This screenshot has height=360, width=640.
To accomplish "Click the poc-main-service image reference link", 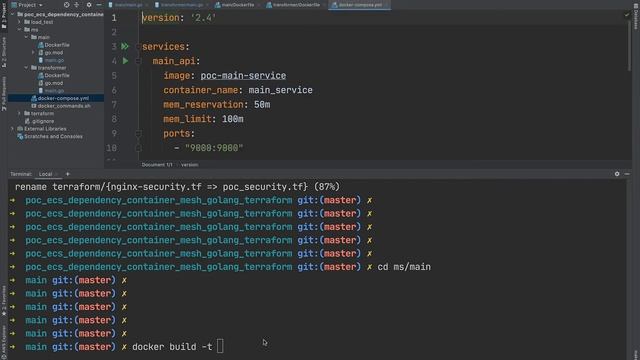I will (x=243, y=76).
